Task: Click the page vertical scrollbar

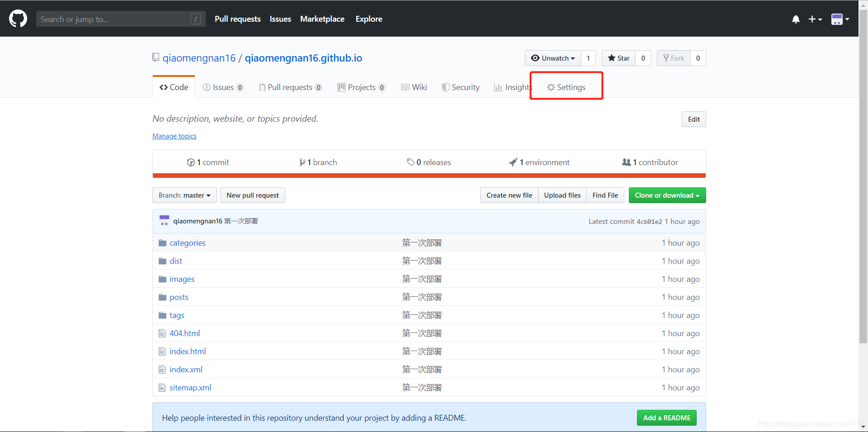Action: click(863, 176)
